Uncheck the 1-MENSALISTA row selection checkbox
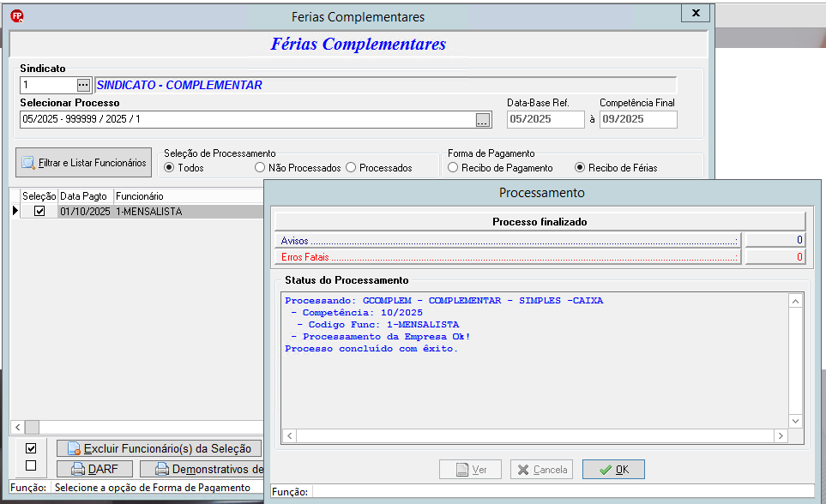 (x=39, y=211)
